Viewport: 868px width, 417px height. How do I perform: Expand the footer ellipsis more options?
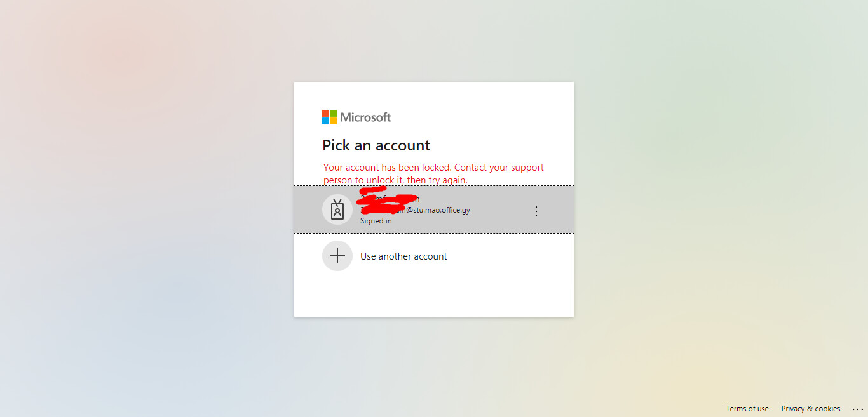[858, 409]
